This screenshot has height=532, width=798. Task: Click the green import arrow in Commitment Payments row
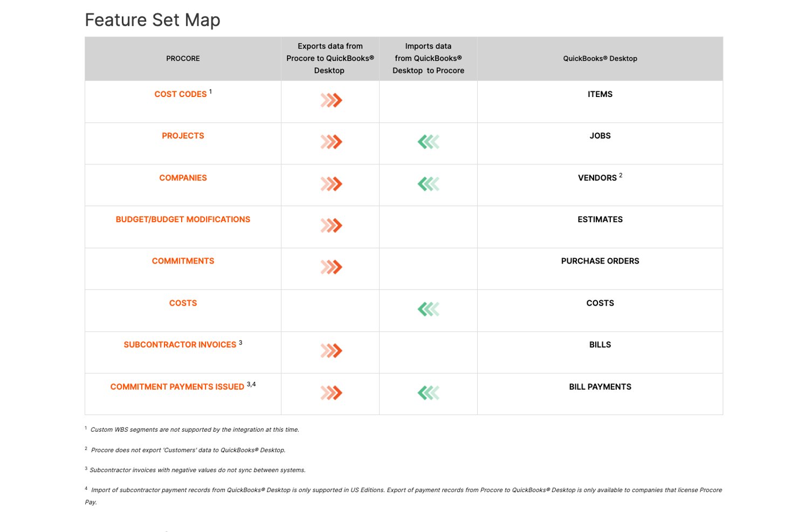pyautogui.click(x=429, y=393)
